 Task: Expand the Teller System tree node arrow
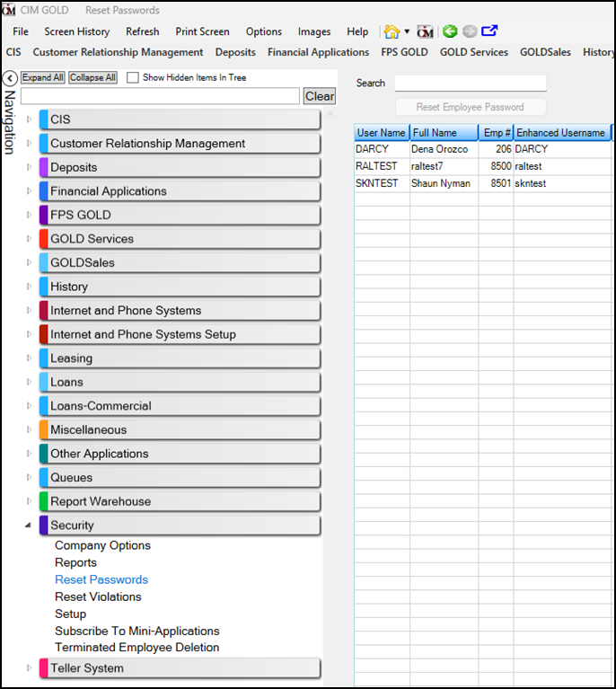pos(29,668)
